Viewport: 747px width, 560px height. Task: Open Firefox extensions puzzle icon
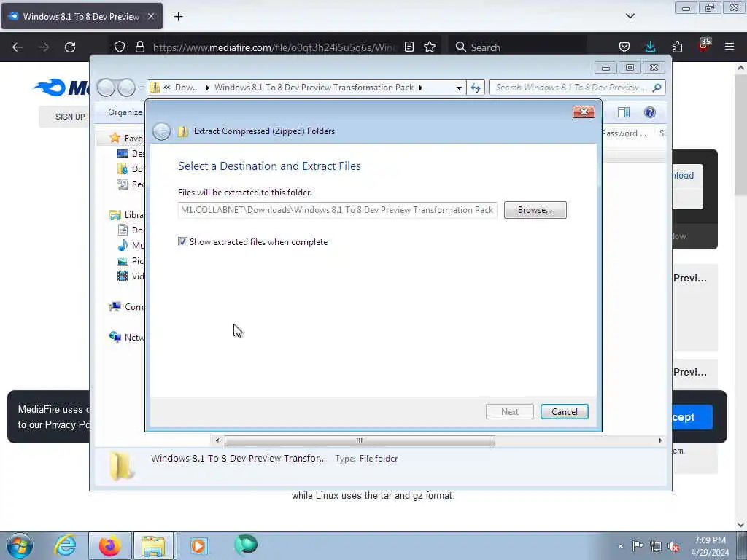coord(677,47)
